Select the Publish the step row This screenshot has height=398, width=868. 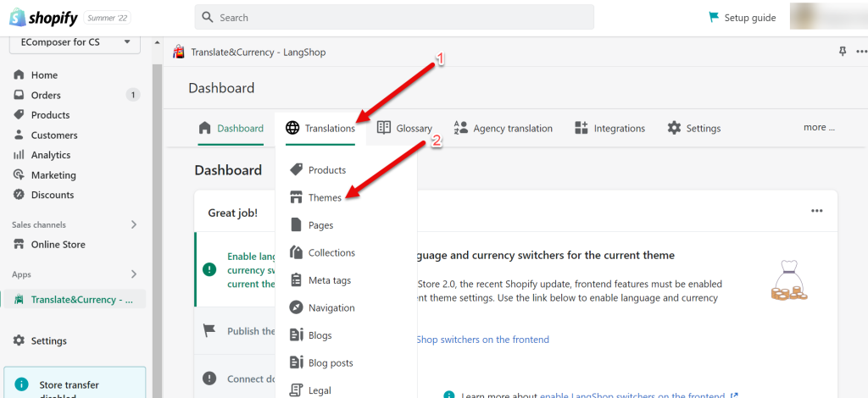point(236,331)
